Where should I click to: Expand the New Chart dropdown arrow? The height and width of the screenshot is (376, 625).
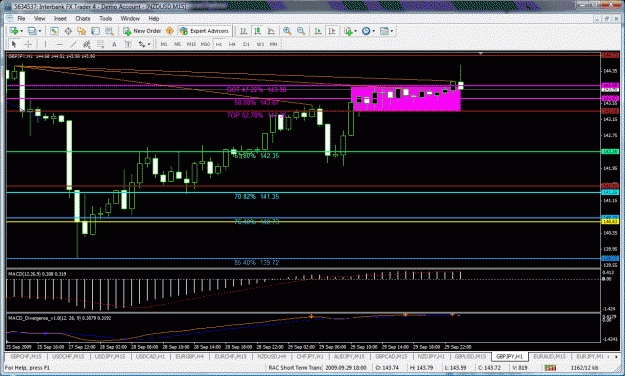(x=22, y=31)
